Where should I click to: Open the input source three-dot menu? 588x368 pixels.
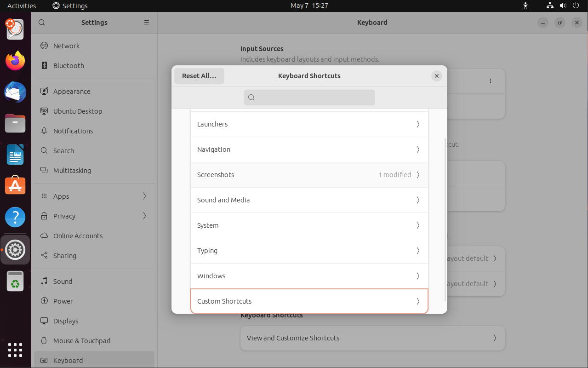pyautogui.click(x=491, y=81)
